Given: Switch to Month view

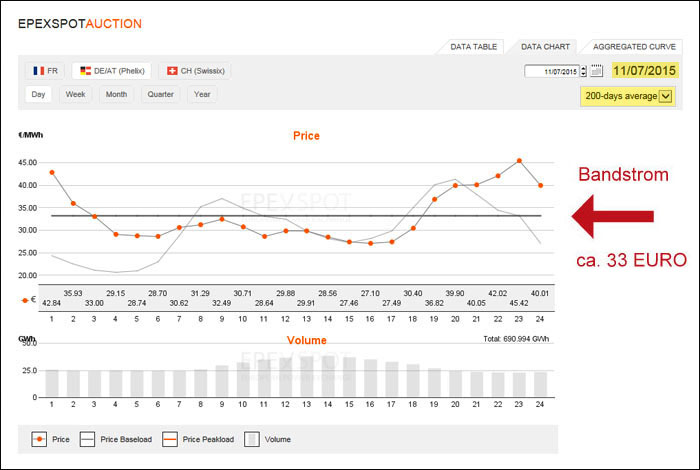Looking at the screenshot, I should pos(117,95).
